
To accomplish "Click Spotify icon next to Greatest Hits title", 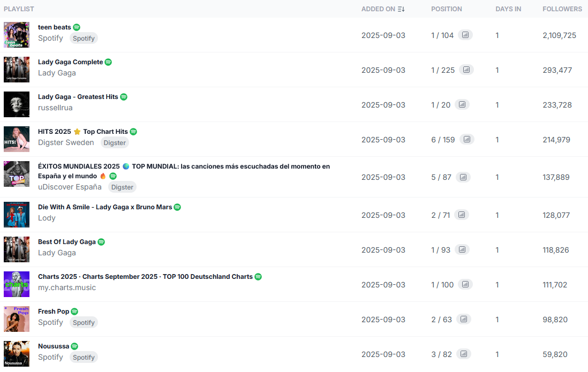I will point(123,97).
